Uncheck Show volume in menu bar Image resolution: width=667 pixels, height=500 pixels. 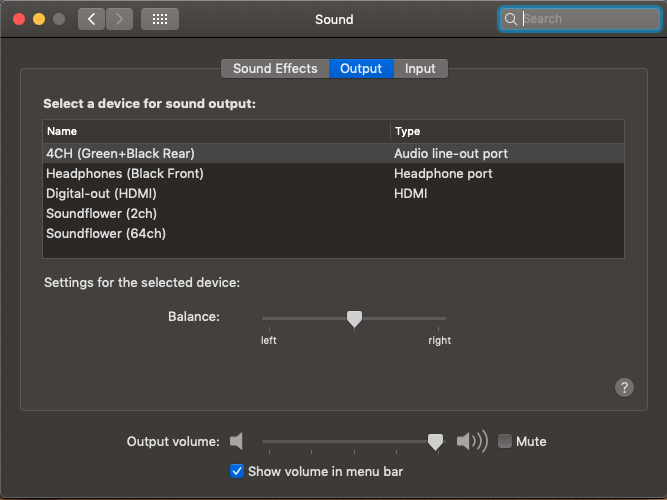point(237,471)
